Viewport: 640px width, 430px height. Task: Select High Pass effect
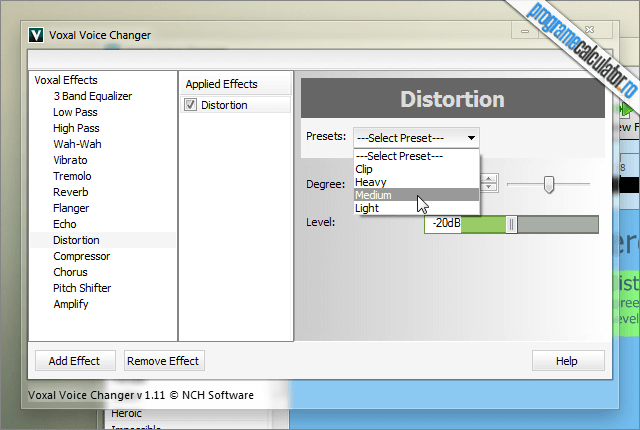(x=76, y=128)
